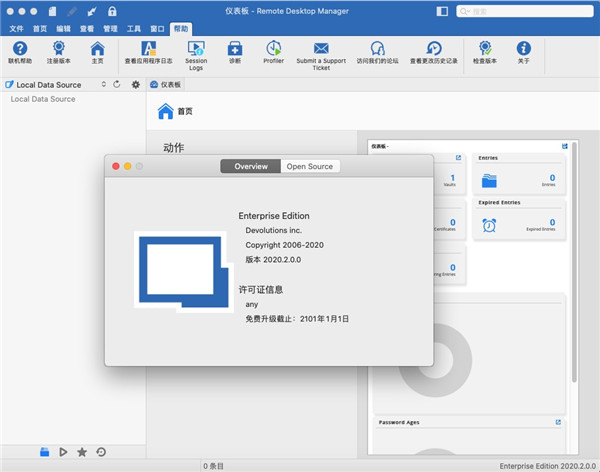Click the new document icon in title bar
The width and height of the screenshot is (600, 472).
[x=52, y=11]
